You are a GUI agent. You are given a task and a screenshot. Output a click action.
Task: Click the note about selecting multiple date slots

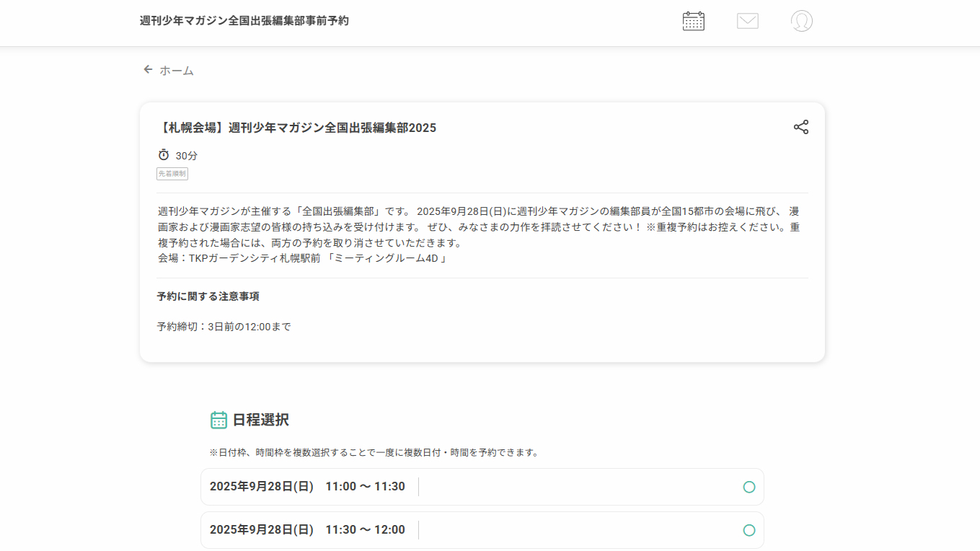[x=374, y=453]
